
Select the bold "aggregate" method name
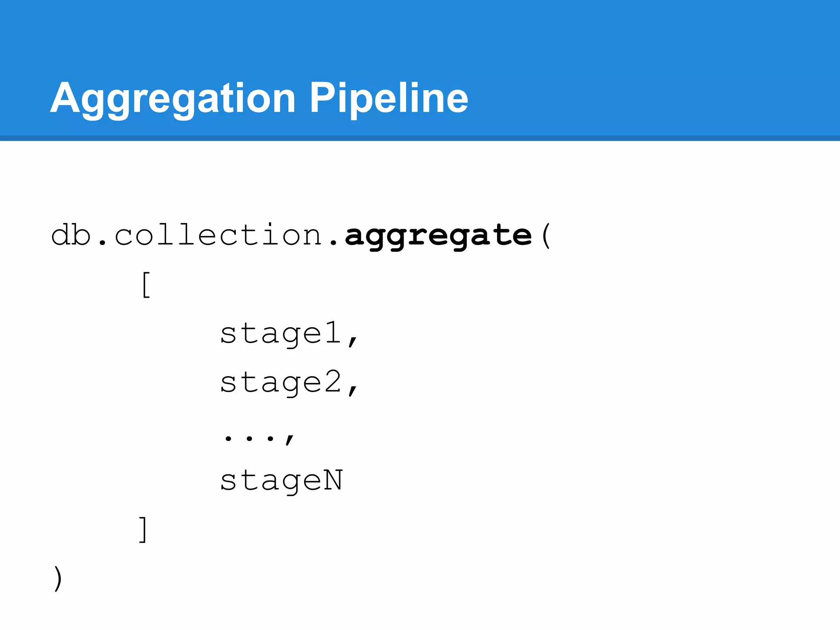tap(438, 236)
